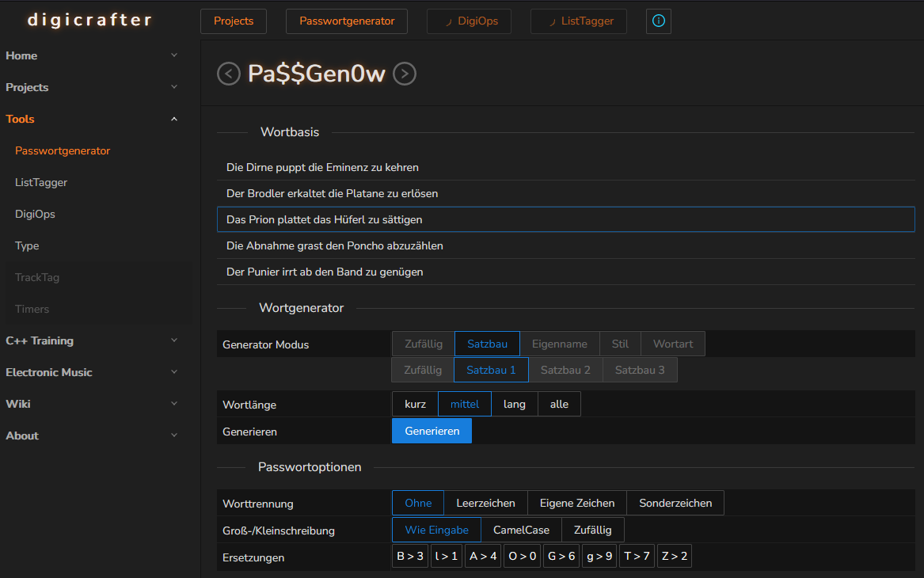Set Wortlänge to mittel

click(464, 404)
